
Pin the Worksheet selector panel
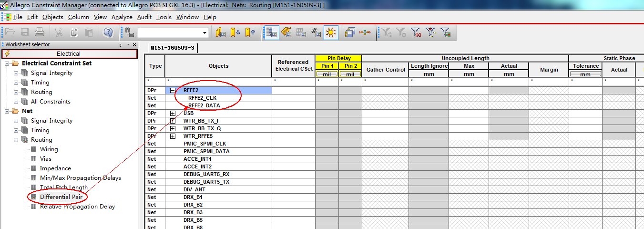(121, 45)
